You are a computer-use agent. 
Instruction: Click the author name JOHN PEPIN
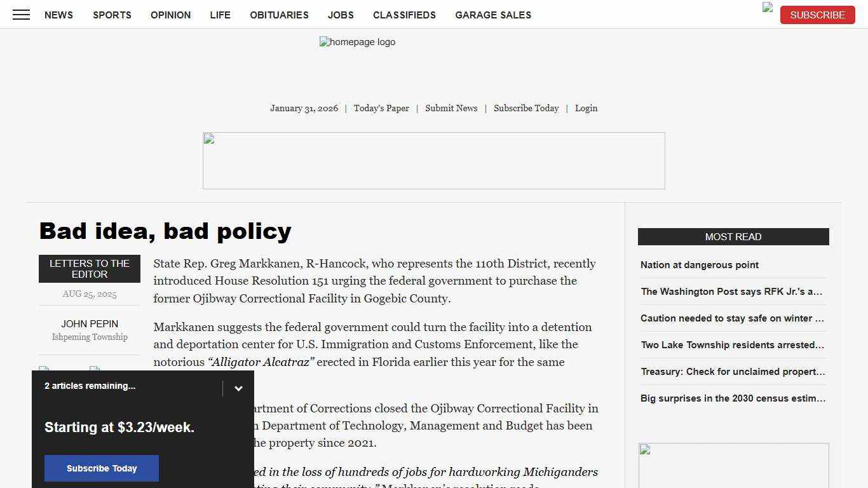pos(90,324)
